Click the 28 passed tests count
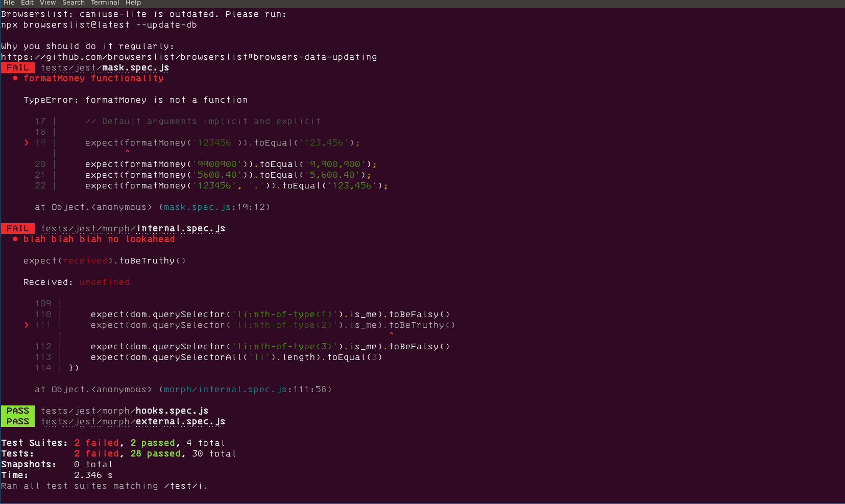The image size is (845, 504). point(156,453)
